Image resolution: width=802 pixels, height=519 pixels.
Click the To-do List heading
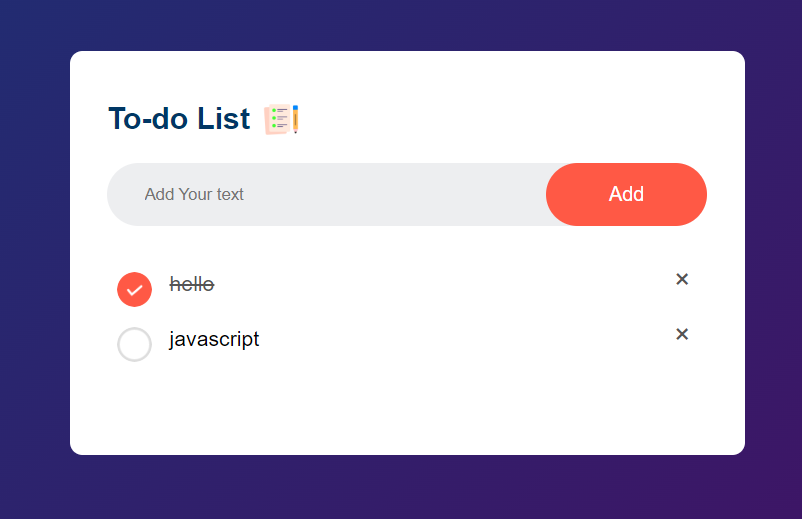click(179, 118)
